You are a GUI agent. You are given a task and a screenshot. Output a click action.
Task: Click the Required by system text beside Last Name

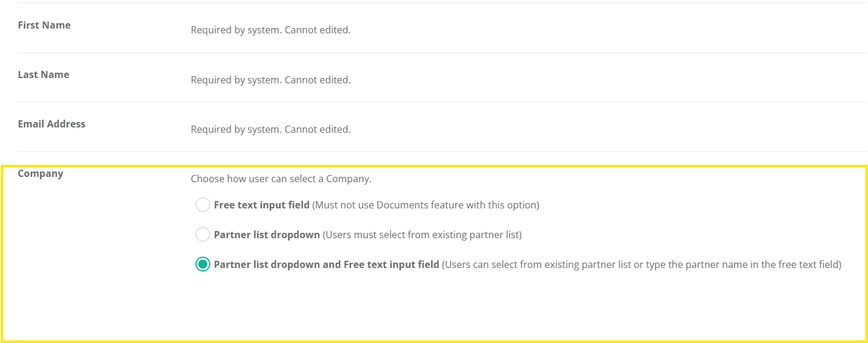pos(270,79)
